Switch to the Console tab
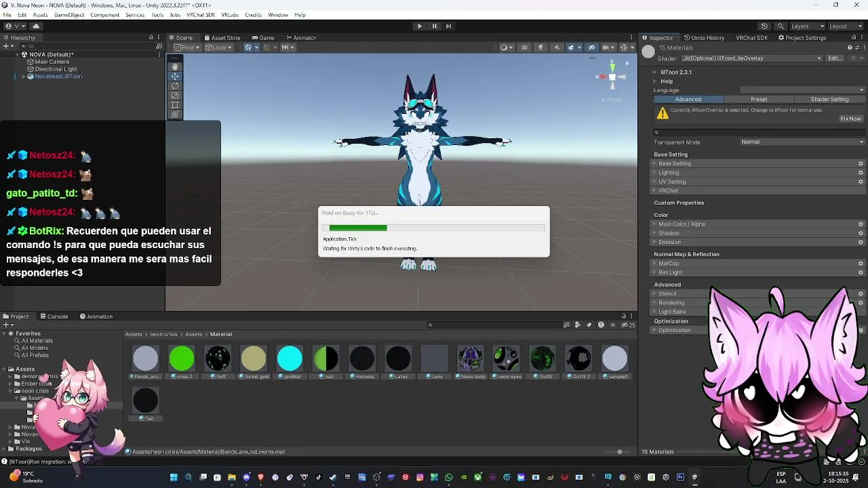The image size is (868, 488). pos(54,316)
